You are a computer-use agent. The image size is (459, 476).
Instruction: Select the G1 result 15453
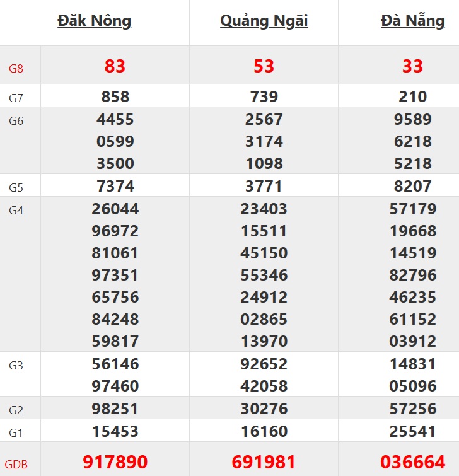coord(115,432)
